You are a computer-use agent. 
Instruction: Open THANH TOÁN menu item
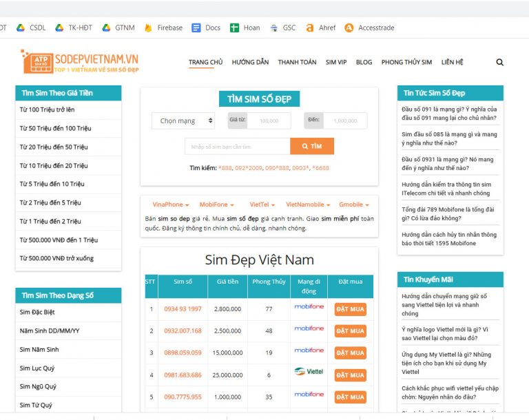point(297,62)
